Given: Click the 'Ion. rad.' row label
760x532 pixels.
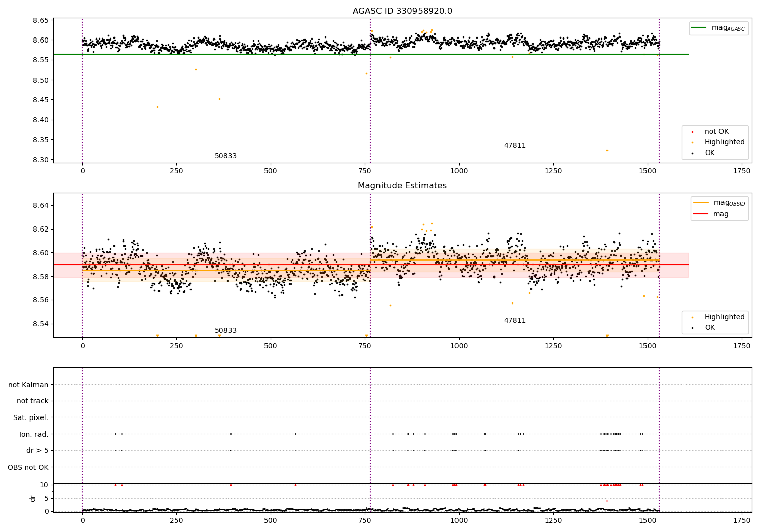Looking at the screenshot, I should point(34,434).
